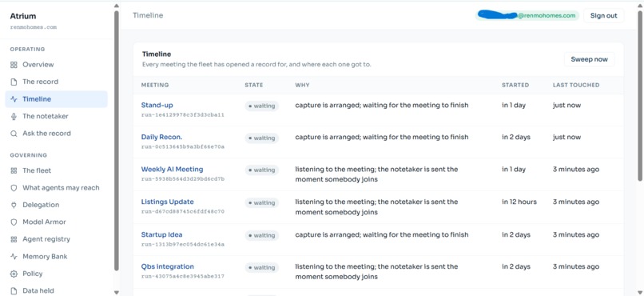Viewport: 644px width, 296px height.
Task: Click the LAST TOUCHED column header
Action: point(576,85)
